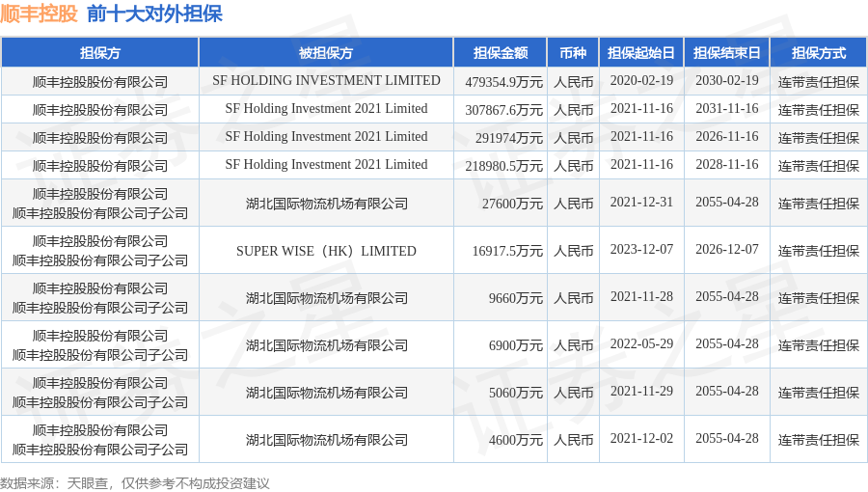Select amount 4600万元
Viewport: 868px width, 492px height.
coord(515,441)
